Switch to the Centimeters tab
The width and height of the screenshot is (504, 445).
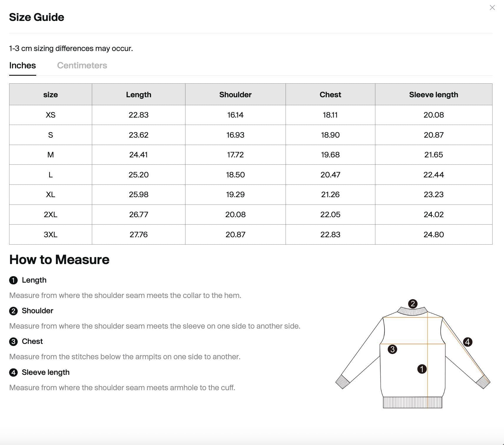82,65
